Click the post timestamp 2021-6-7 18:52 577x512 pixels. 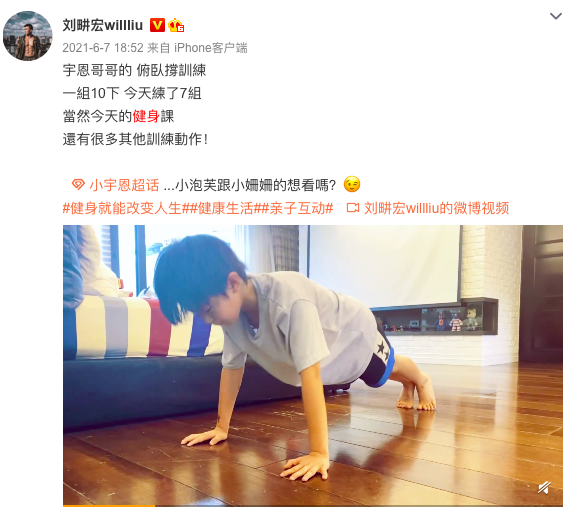[103, 48]
